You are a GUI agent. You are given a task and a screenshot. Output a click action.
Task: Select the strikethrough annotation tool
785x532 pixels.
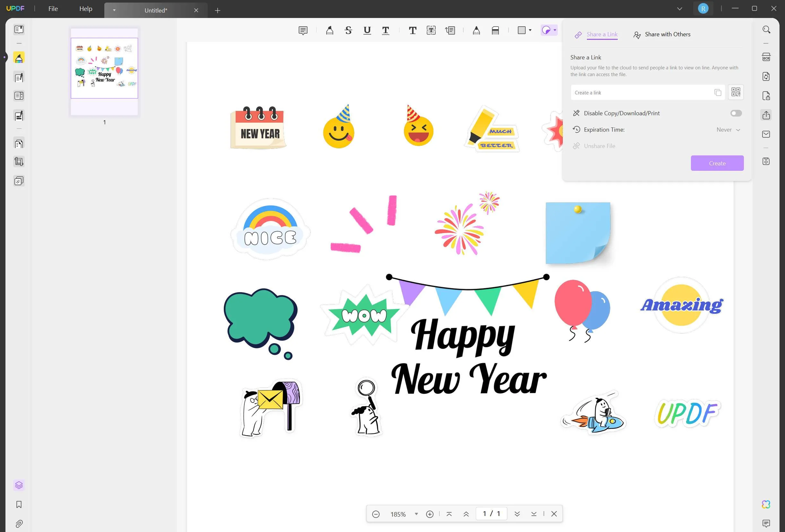[x=348, y=31]
